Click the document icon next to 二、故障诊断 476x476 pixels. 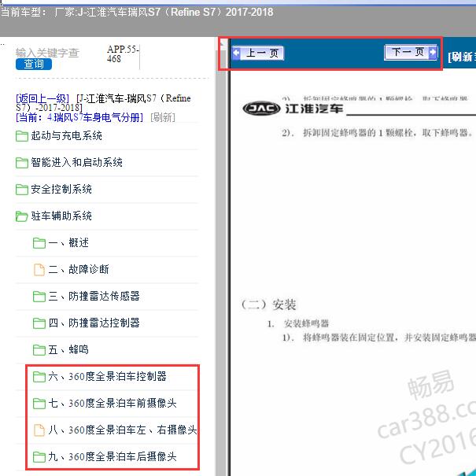39,270
